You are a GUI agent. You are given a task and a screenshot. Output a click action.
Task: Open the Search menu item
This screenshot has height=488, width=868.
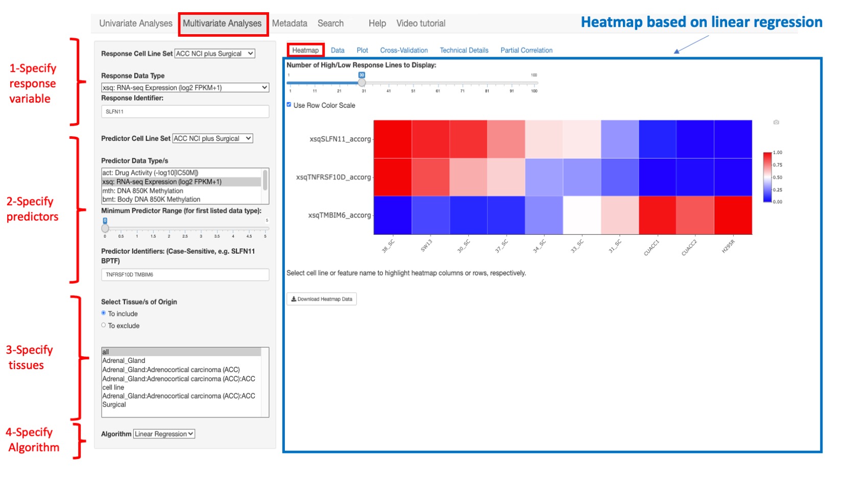pos(330,23)
